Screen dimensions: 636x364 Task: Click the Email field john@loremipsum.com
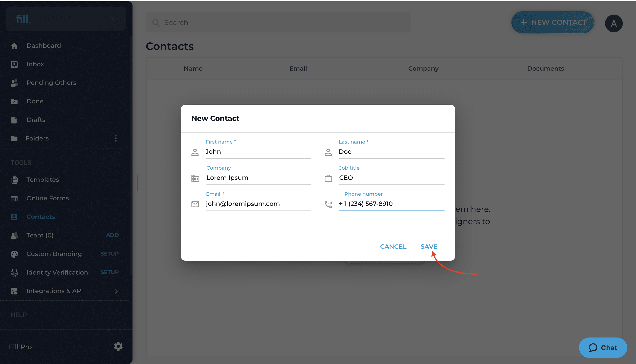pos(258,204)
